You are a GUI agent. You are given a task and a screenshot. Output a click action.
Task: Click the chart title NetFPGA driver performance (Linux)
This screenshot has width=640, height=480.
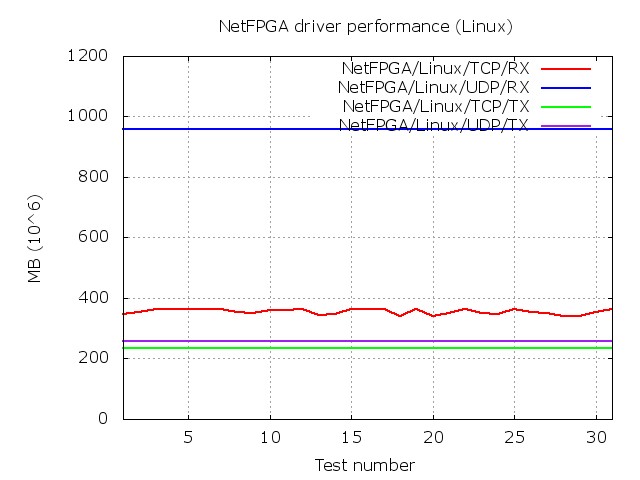[365, 27]
